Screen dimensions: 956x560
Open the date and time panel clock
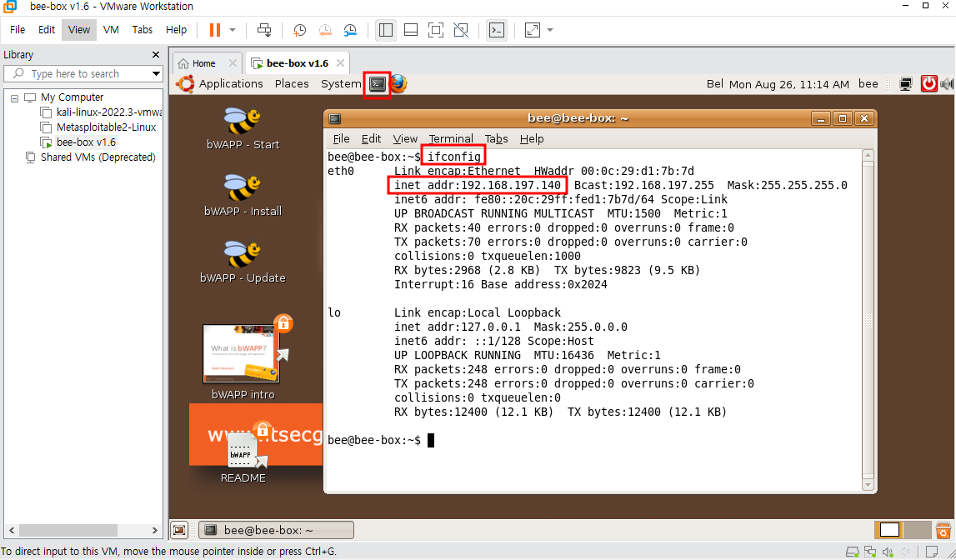point(789,84)
